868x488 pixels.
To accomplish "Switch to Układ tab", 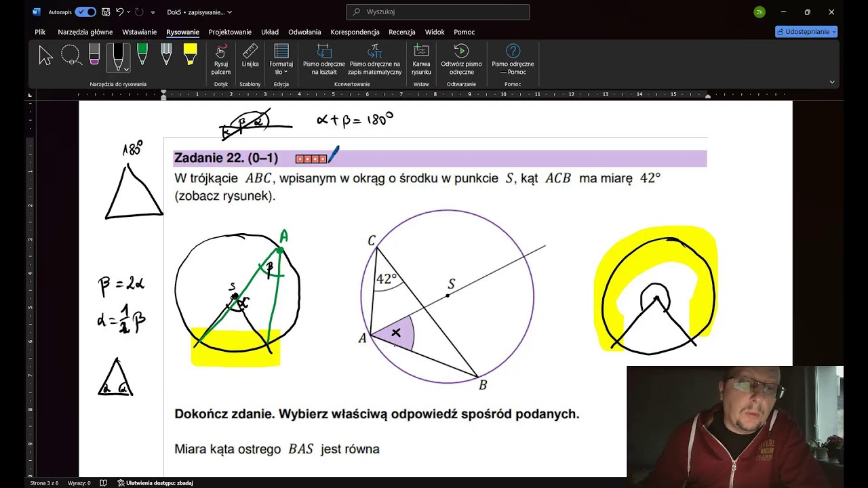I will [x=270, y=32].
